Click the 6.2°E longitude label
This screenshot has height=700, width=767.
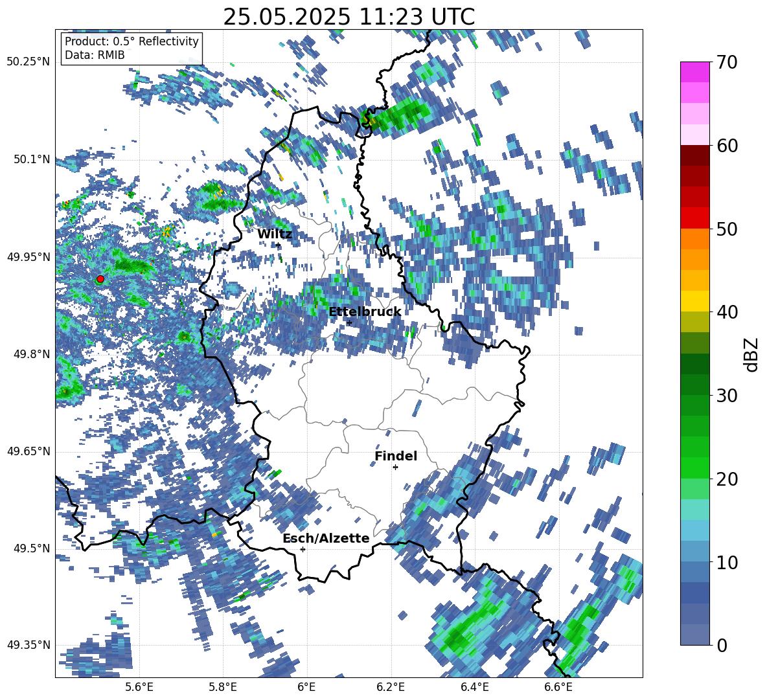point(391,687)
